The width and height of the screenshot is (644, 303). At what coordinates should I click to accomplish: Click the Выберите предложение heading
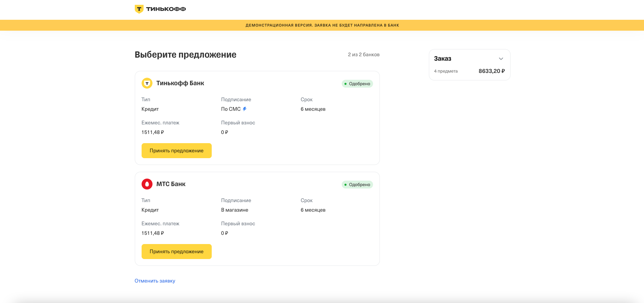(186, 55)
